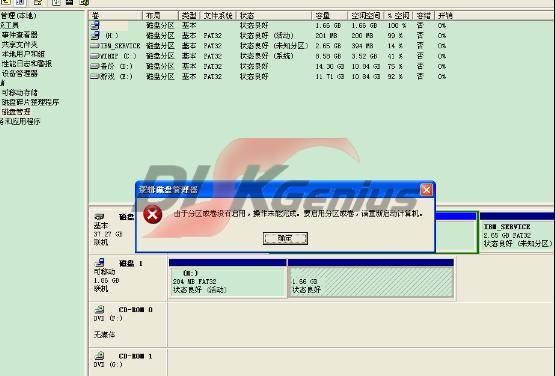
Task: Click the CD-ROM 0 drive icon
Action: (x=99, y=309)
